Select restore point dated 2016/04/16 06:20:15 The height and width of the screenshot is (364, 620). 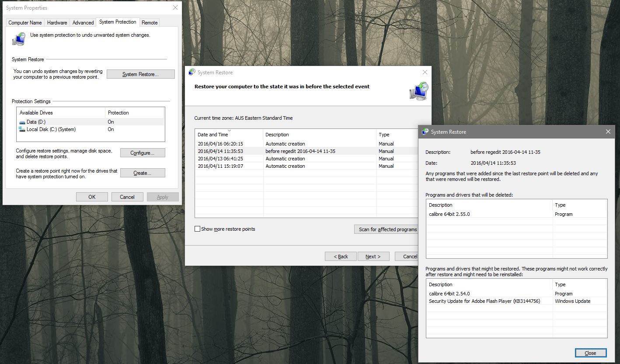(307, 144)
